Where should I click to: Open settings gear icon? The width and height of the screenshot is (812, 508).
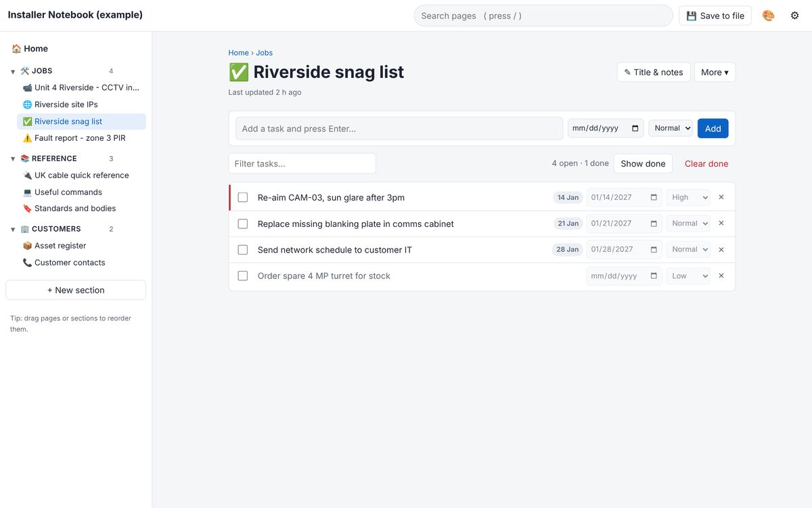tap(794, 16)
